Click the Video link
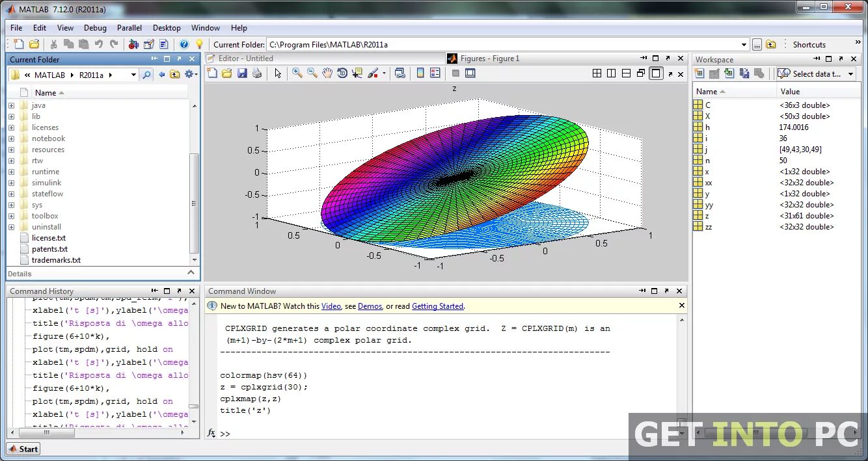Viewport: 868px width, 461px height. 331,306
